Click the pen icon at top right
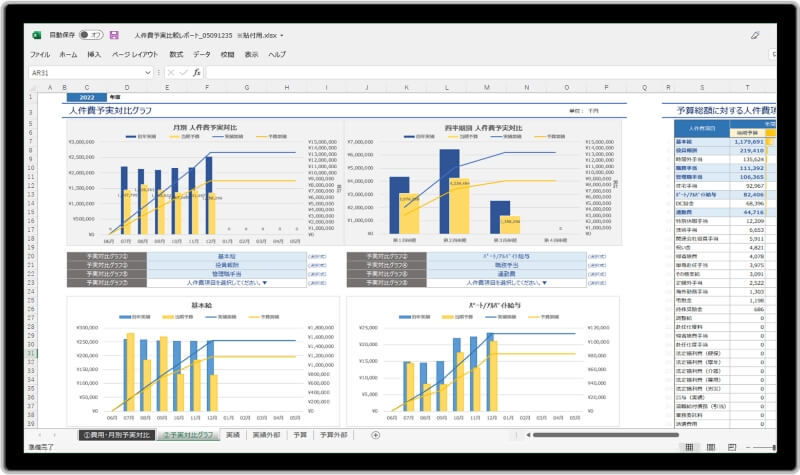The width and height of the screenshot is (800, 475). (755, 35)
